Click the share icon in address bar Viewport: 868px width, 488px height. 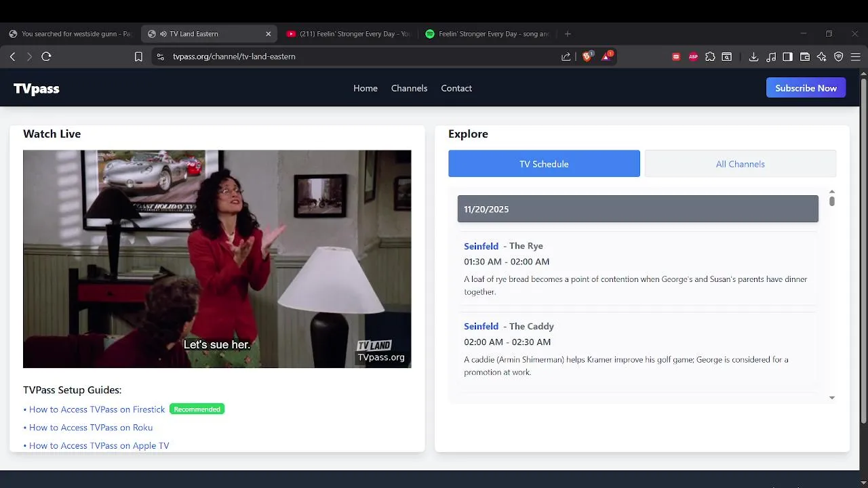[566, 57]
